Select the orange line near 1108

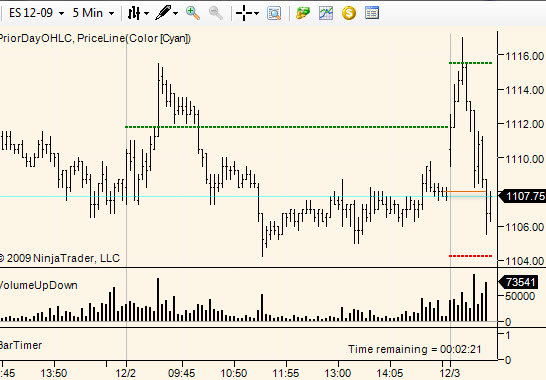[464, 192]
